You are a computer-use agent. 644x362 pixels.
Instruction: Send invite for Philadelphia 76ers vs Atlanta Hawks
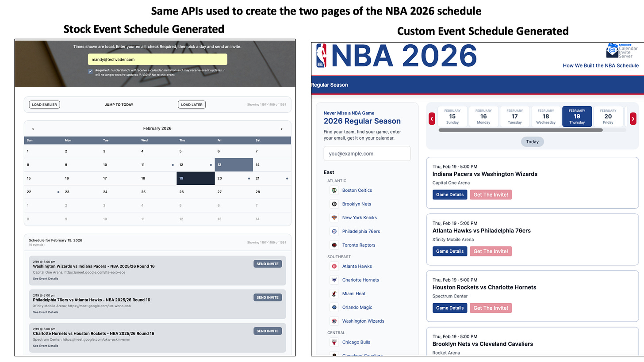pyautogui.click(x=268, y=297)
